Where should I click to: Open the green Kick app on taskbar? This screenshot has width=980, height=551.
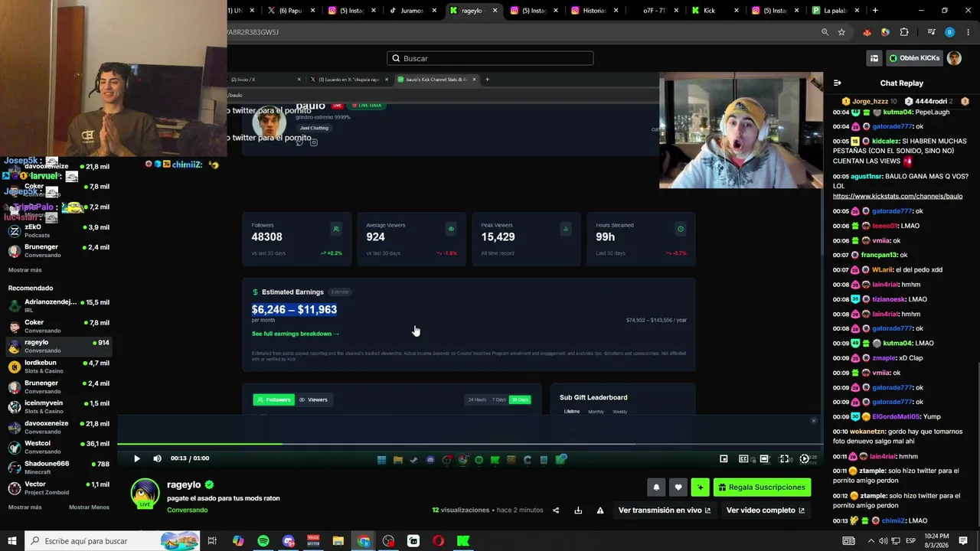pos(463,541)
